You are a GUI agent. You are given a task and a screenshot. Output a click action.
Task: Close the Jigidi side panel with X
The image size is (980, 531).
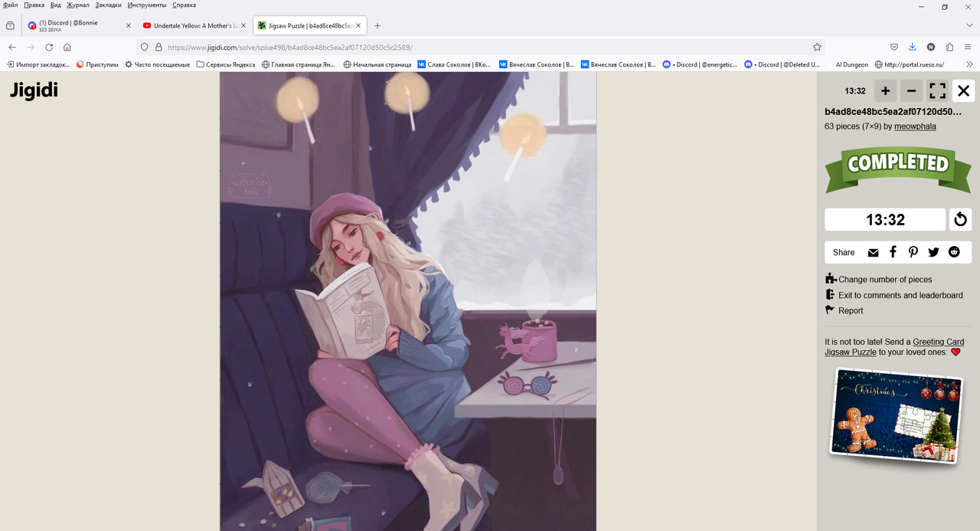click(x=963, y=90)
